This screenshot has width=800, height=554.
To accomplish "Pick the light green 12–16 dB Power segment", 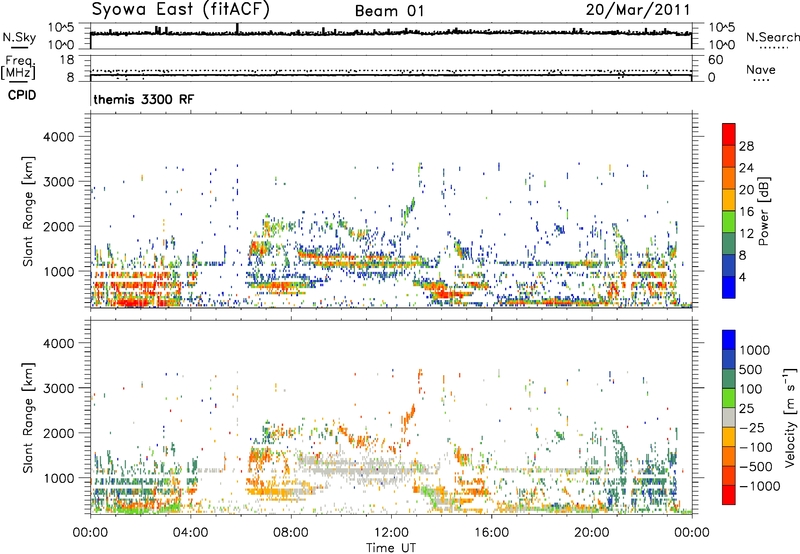I will pyautogui.click(x=729, y=222).
